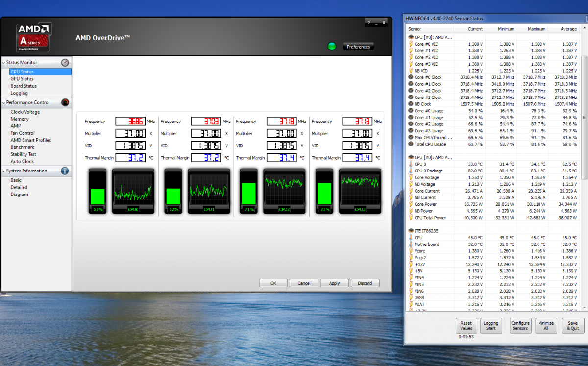Screen dimensions: 588x366
Task: Click the icon for Core #3 Usage
Action: point(411,131)
